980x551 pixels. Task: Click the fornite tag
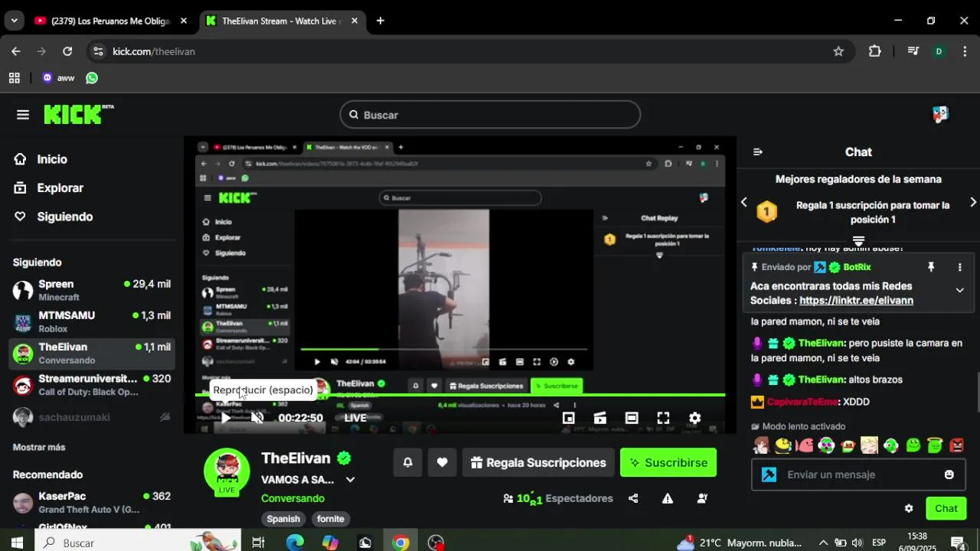pyautogui.click(x=331, y=519)
